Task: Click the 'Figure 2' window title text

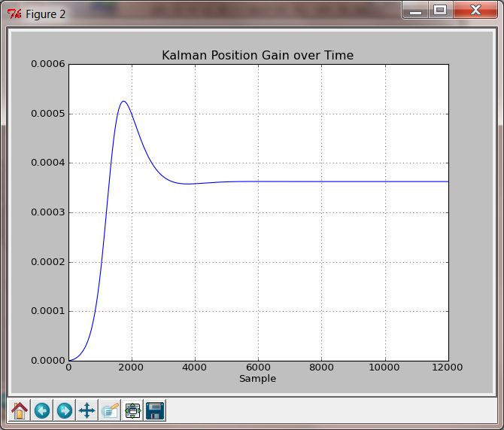Action: (x=46, y=14)
